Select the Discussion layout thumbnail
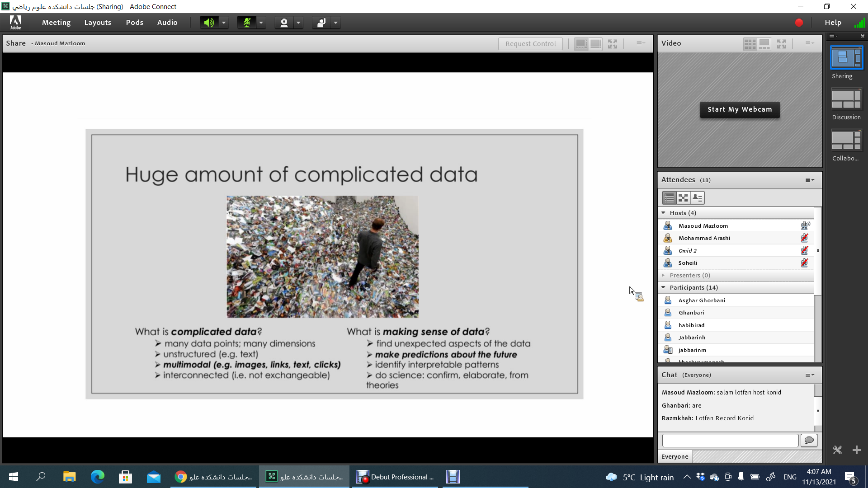868x488 pixels. click(x=846, y=99)
